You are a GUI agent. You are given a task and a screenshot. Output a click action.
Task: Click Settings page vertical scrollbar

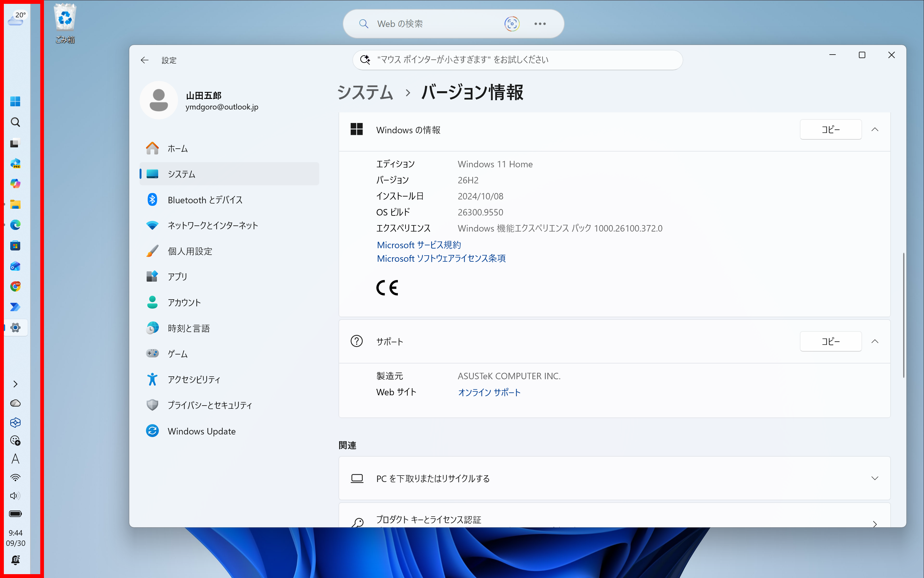click(903, 315)
